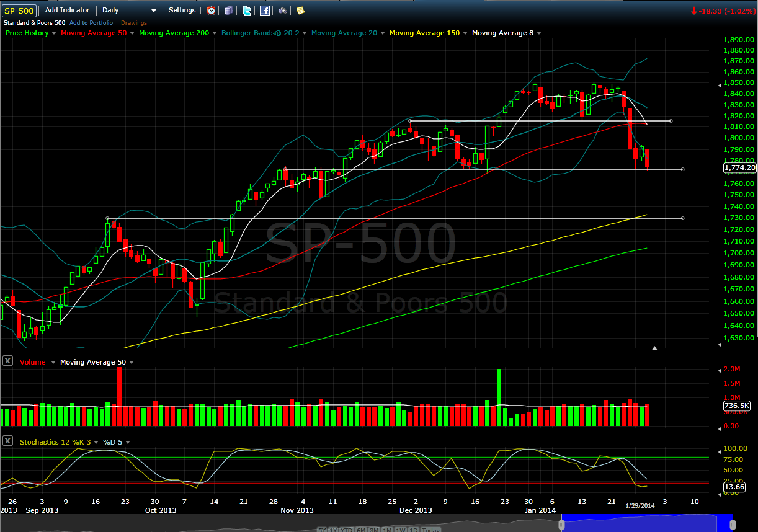This screenshot has height=532, width=758.
Task: Click the -18.30 (-1.02%) change readout
Action: click(x=723, y=11)
